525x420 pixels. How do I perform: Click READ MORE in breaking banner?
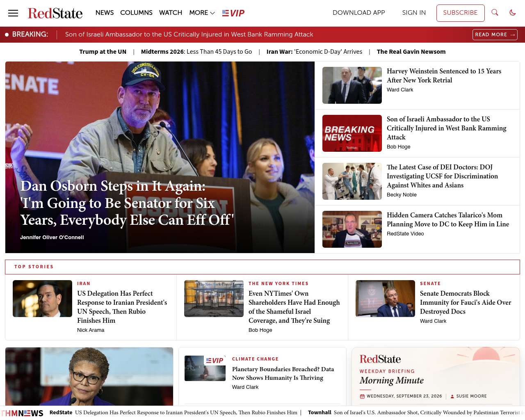pos(495,34)
